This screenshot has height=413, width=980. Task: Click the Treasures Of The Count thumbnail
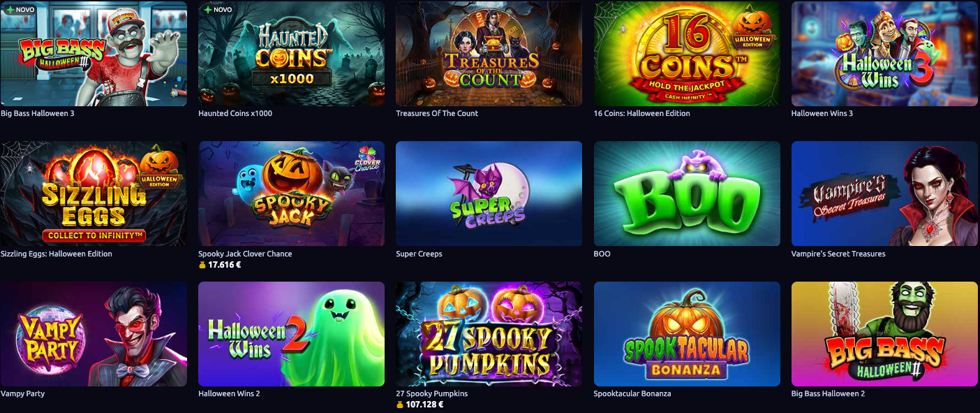pos(489,54)
